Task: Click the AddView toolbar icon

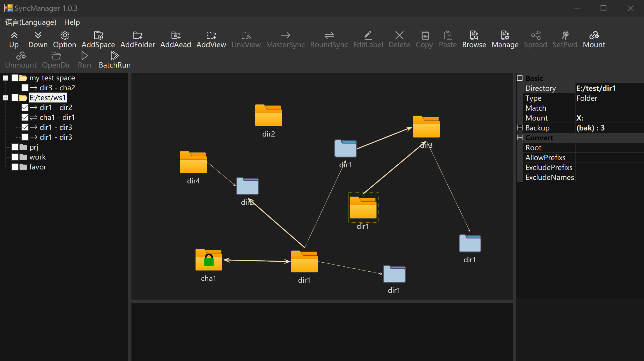Action: point(211,36)
